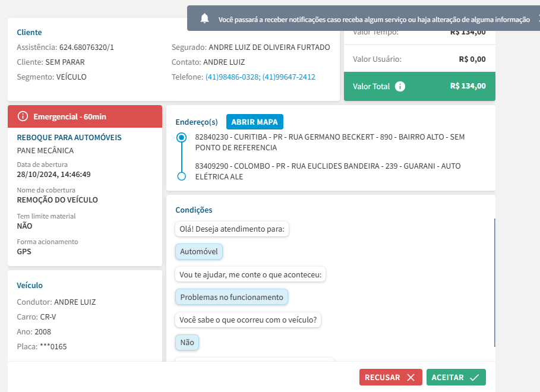Viewport: 540px width, 392px height.
Task: Click the Colombo Rua Euclides Bandeira address
Action: [328, 171]
